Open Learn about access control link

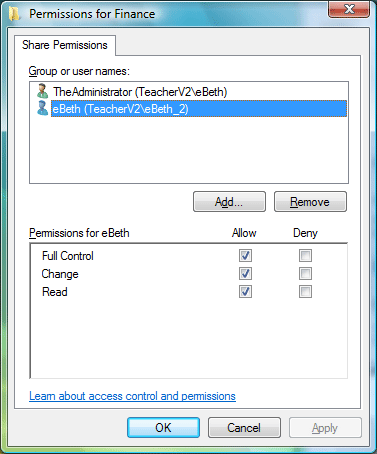coord(132,396)
